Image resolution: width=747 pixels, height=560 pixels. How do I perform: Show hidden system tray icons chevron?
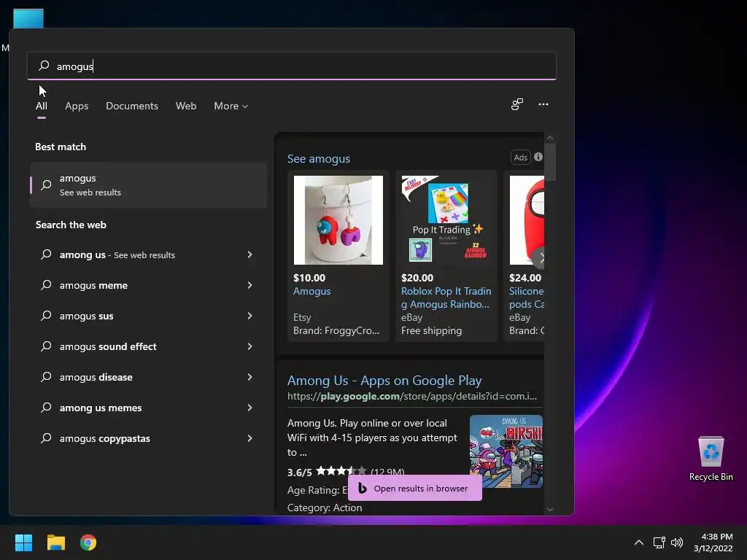click(x=639, y=542)
